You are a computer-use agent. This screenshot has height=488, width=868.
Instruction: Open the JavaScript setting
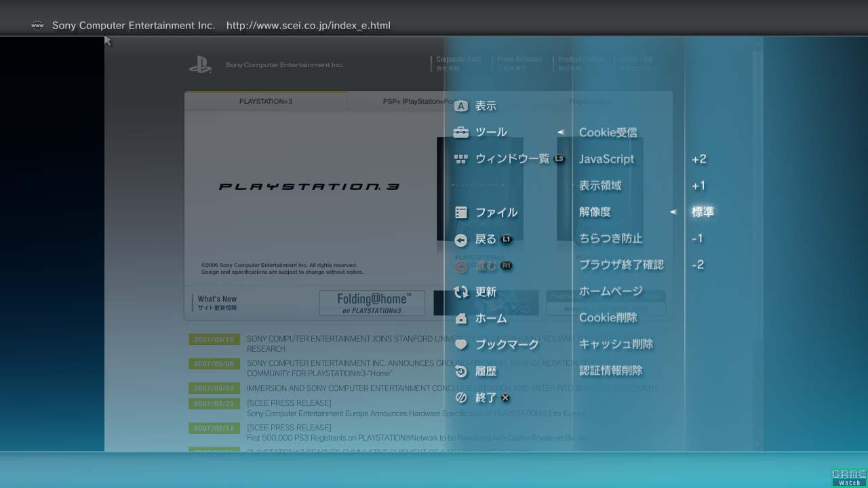click(606, 159)
